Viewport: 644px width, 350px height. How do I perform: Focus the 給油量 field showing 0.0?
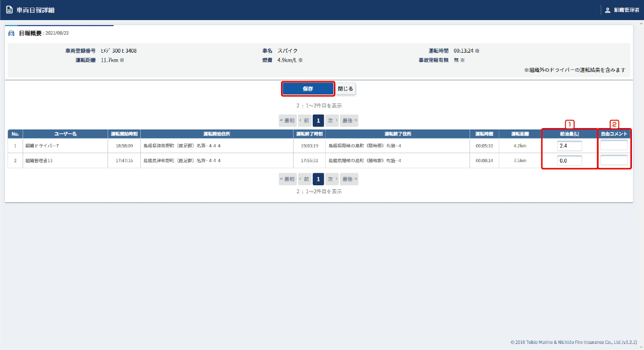click(569, 161)
